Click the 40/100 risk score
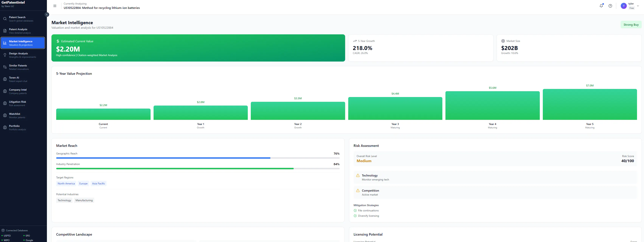Image resolution: width=644 pixels, height=242 pixels. click(x=628, y=161)
